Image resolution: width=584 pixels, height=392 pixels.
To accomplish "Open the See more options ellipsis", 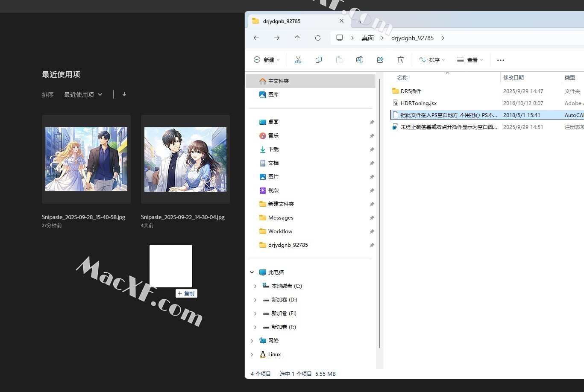I will (501, 60).
